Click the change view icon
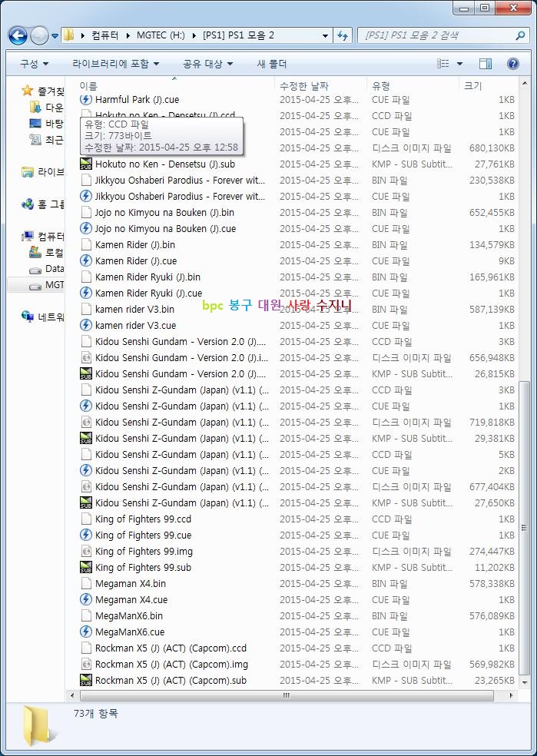 (443, 64)
